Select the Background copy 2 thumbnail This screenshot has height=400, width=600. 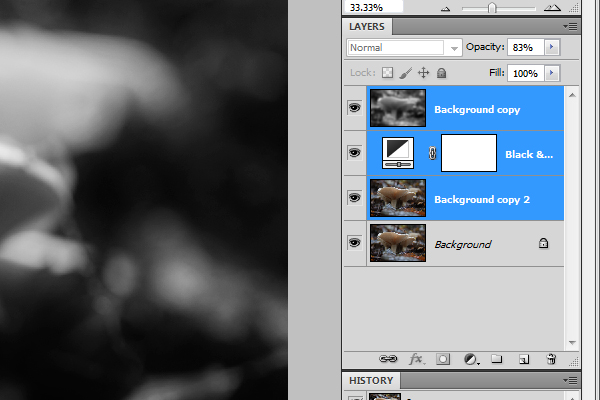[398, 198]
